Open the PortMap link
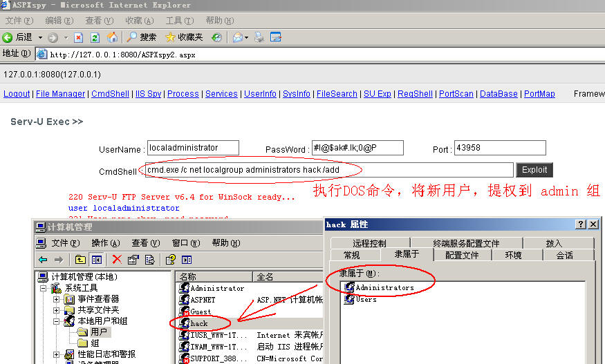 point(539,94)
